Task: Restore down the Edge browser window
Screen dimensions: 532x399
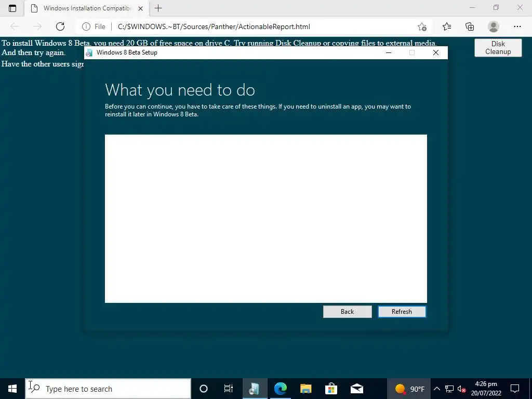Action: (x=496, y=7)
